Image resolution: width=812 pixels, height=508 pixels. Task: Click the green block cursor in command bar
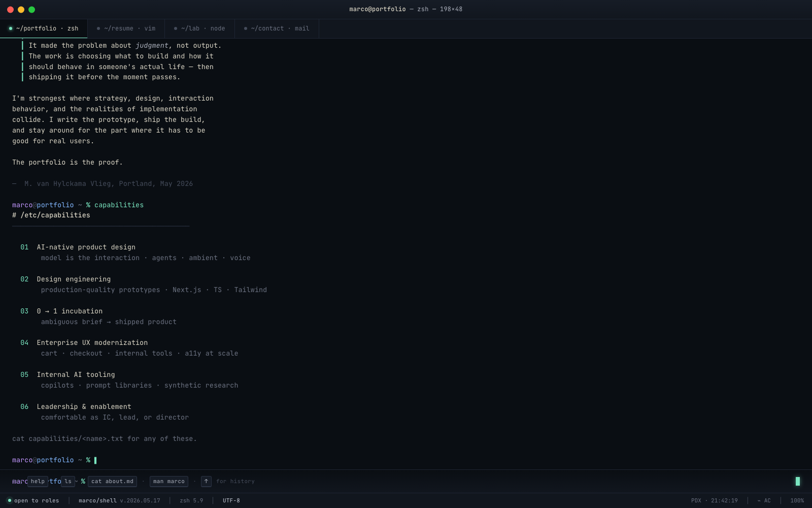798,481
